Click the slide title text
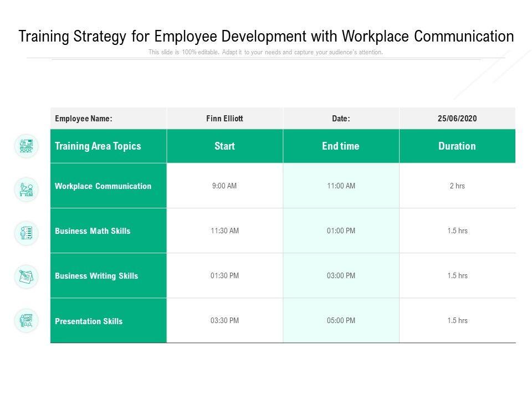The width and height of the screenshot is (532, 399). pyautogui.click(x=266, y=37)
